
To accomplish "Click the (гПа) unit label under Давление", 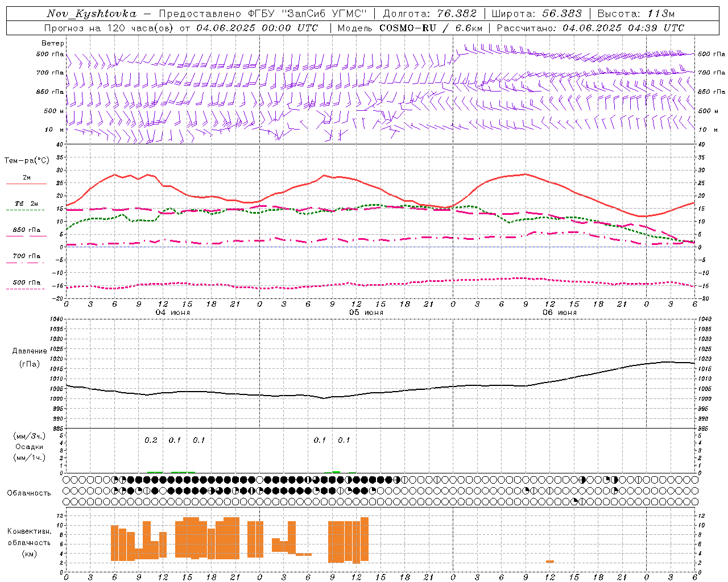I will coord(30,364).
